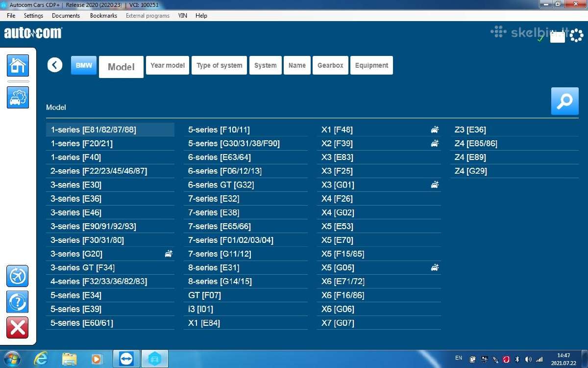Choose 4-series [F32/33/36/82/83]
This screenshot has height=368, width=588.
110,281
